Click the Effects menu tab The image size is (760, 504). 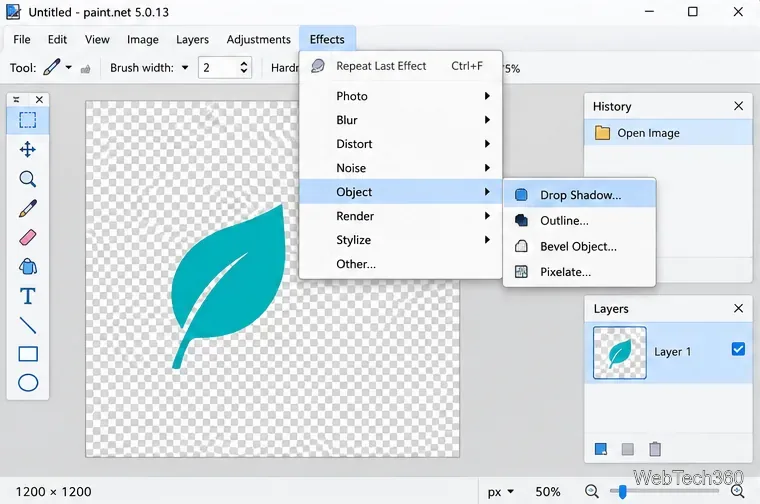coord(327,39)
